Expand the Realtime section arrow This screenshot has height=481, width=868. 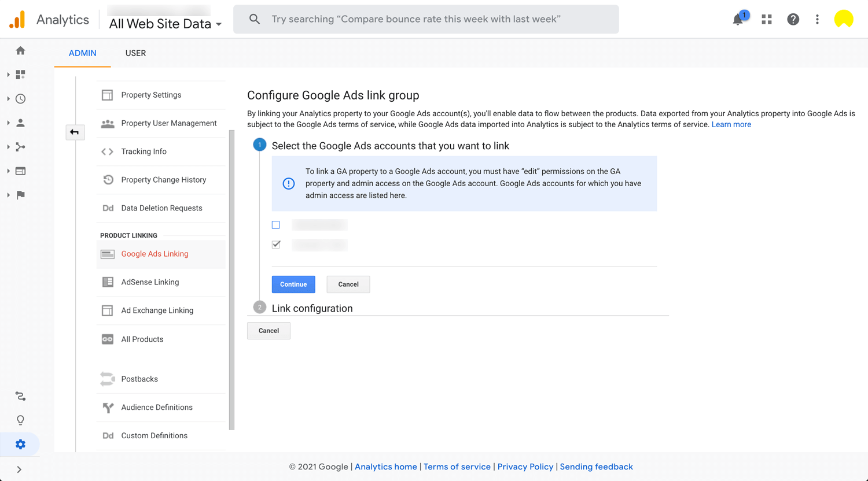(8, 99)
